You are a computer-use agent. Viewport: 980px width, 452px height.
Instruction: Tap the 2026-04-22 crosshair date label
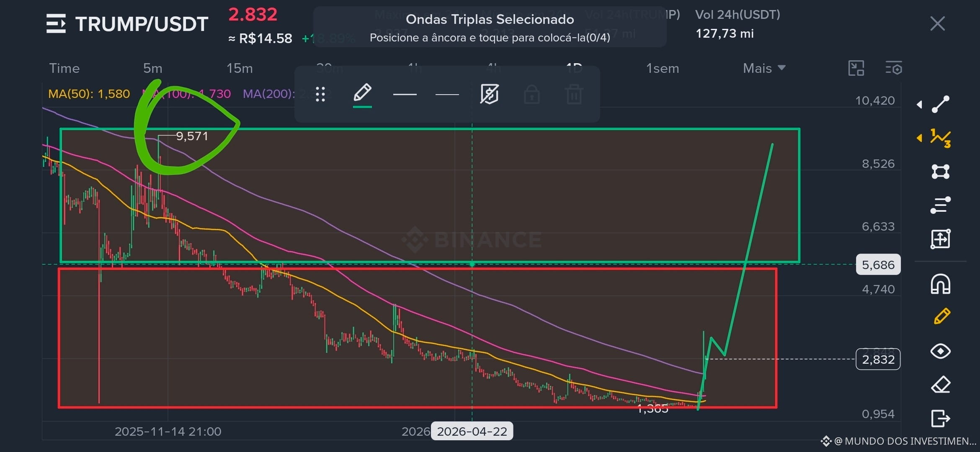click(x=472, y=431)
